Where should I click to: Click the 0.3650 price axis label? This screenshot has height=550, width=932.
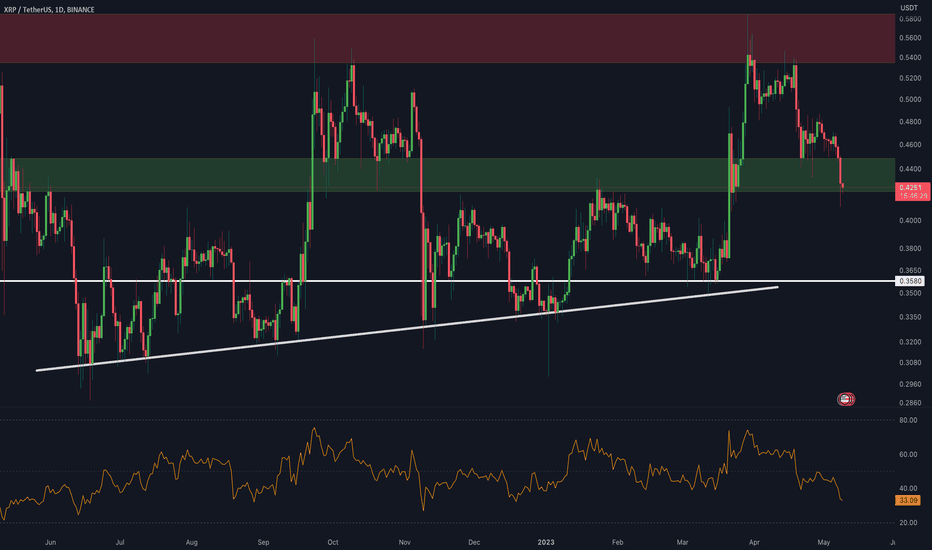910,271
